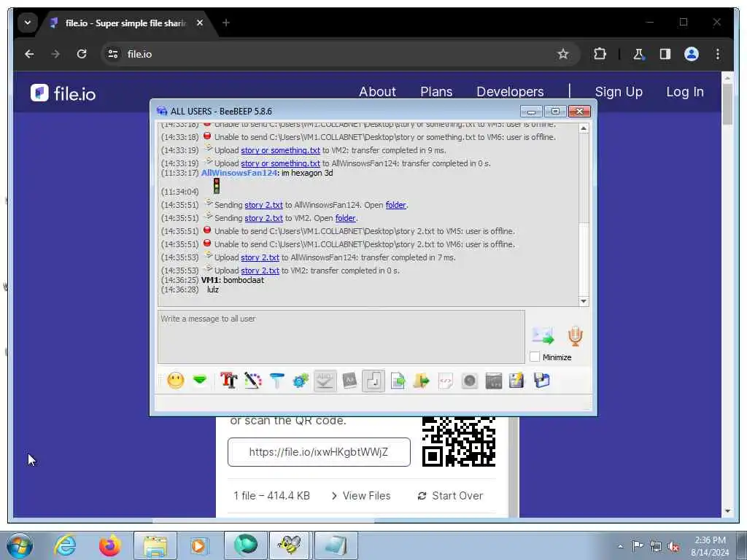Open the Plans page on file.io
This screenshot has height=560, width=747.
[x=436, y=92]
